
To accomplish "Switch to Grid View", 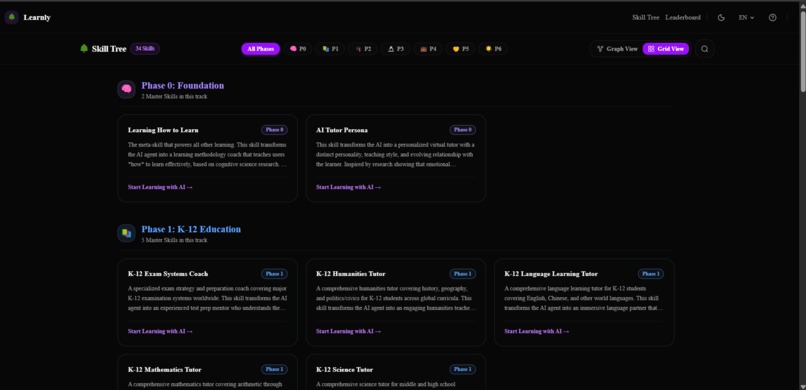I will [x=666, y=49].
